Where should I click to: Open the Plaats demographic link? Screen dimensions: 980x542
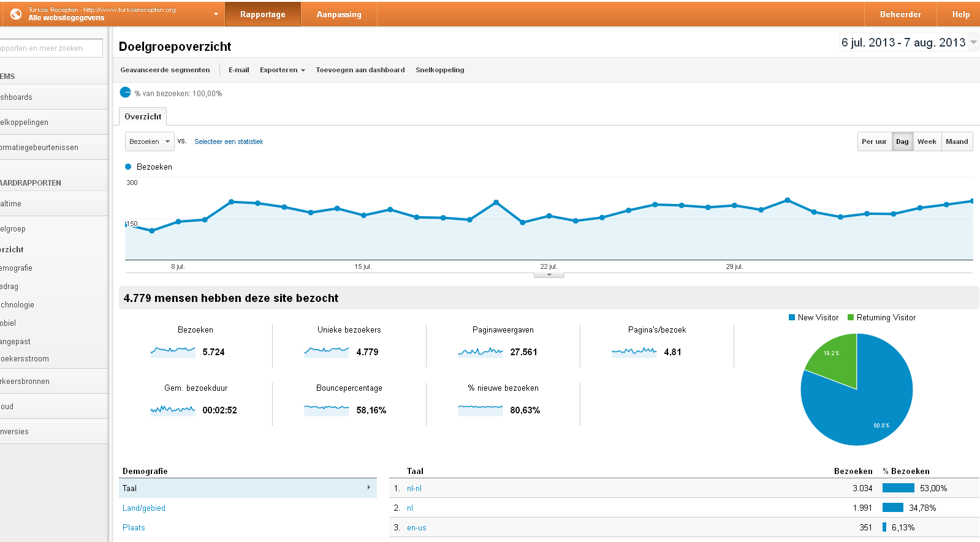point(134,527)
